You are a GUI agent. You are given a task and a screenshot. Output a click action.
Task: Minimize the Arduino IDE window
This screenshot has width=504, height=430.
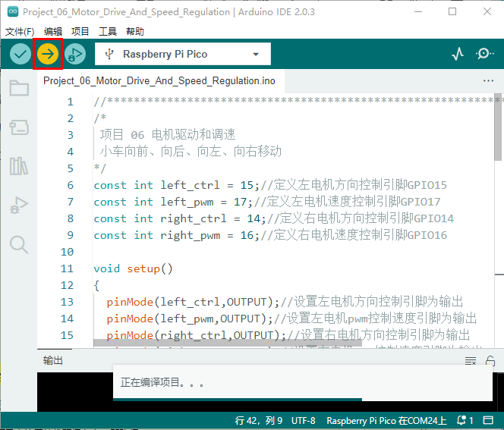point(418,11)
